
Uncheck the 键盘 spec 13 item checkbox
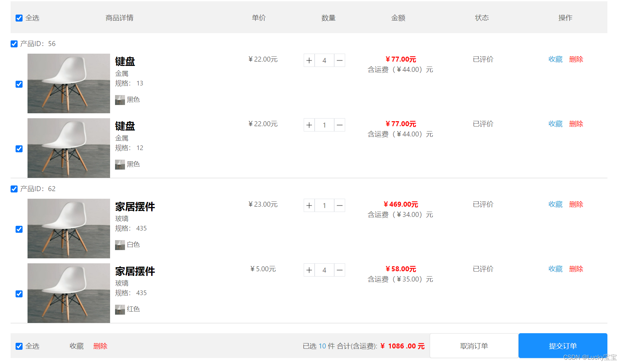[19, 84]
